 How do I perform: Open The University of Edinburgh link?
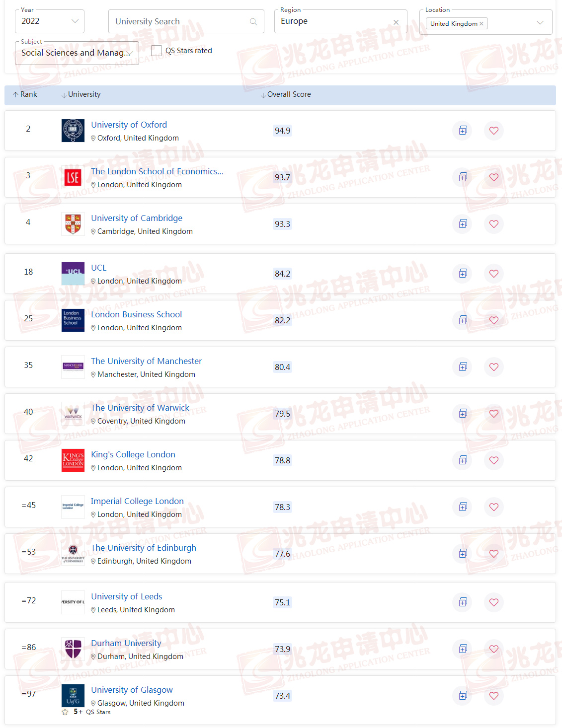click(143, 548)
